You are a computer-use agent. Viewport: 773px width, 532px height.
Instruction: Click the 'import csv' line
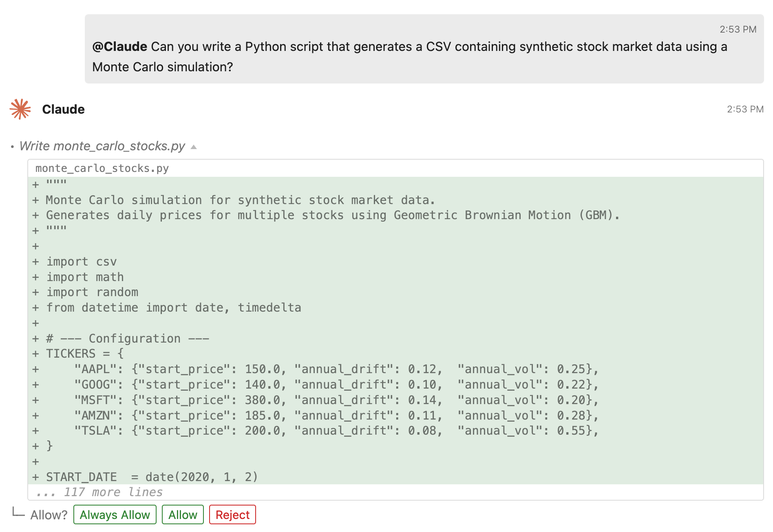pyautogui.click(x=81, y=262)
